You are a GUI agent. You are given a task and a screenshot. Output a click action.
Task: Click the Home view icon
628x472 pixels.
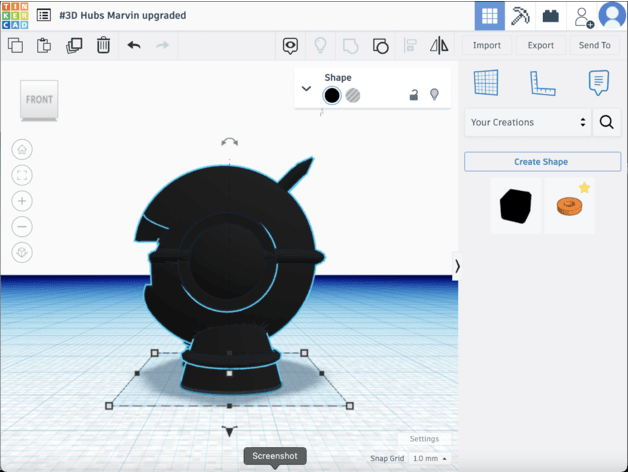coord(22,149)
